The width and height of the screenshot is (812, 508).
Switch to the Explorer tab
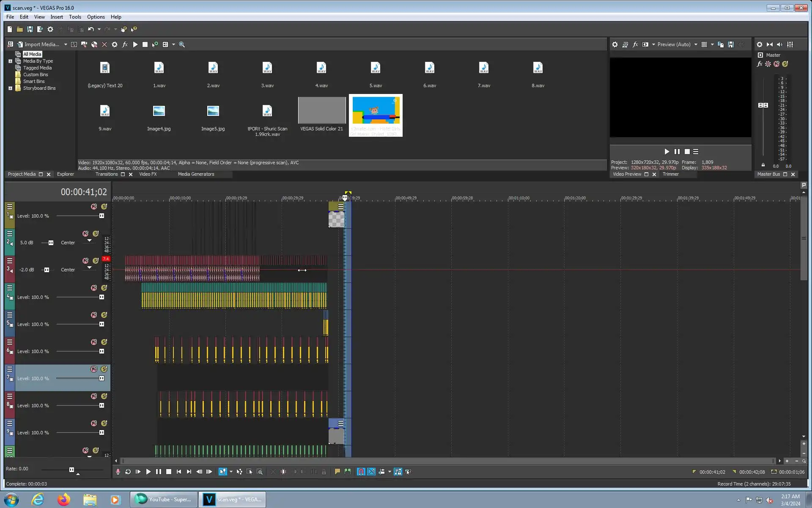65,174
